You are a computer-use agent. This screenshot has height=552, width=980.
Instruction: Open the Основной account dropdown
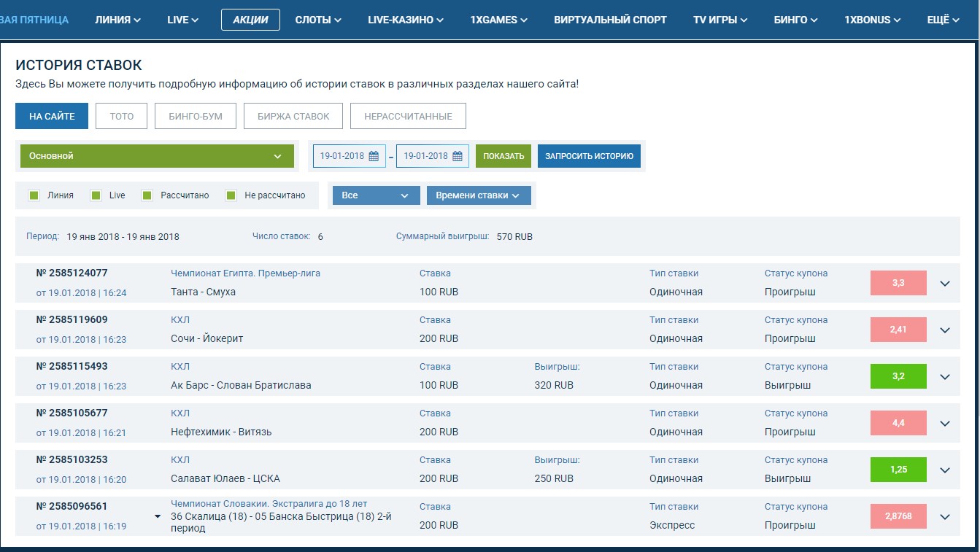tap(157, 156)
